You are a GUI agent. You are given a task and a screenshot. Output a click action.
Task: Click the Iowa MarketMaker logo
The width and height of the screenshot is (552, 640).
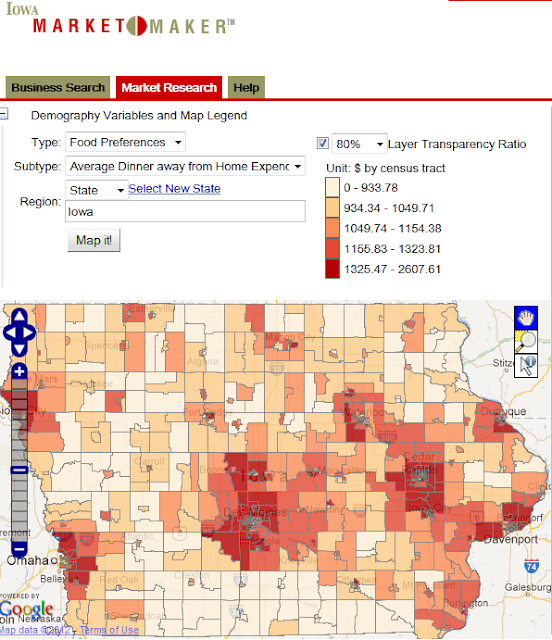pyautogui.click(x=121, y=20)
